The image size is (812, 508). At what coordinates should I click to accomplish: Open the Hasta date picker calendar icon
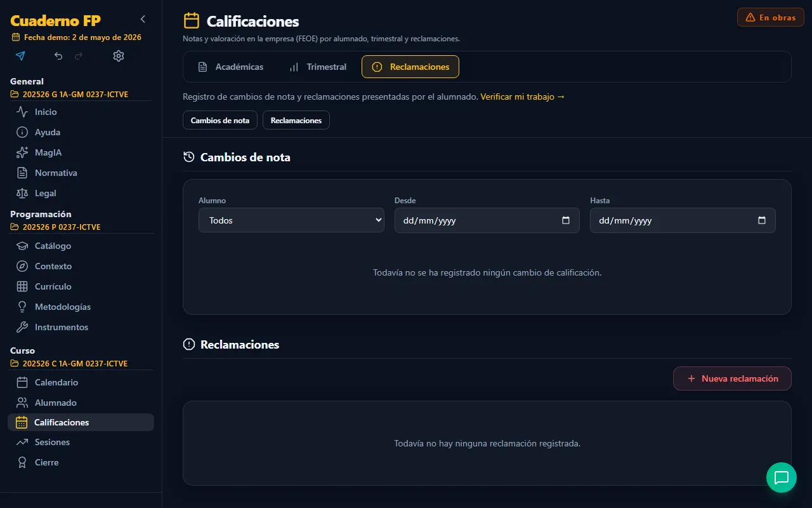tap(762, 220)
